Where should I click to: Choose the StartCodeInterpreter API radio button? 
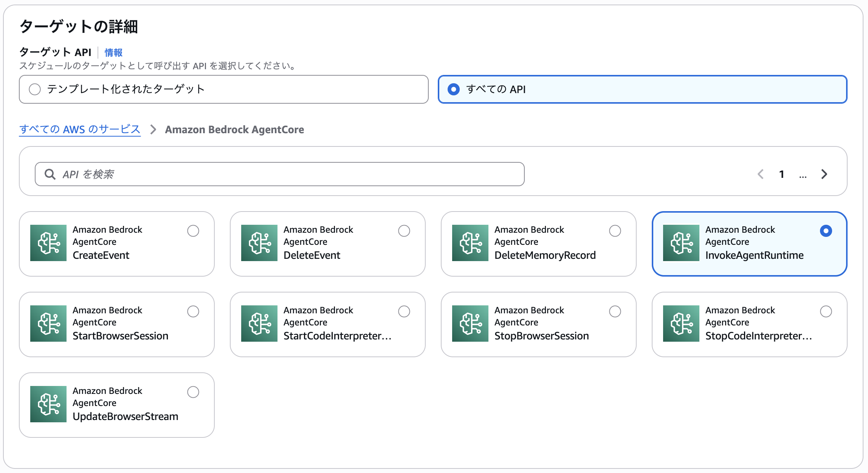coord(404,311)
